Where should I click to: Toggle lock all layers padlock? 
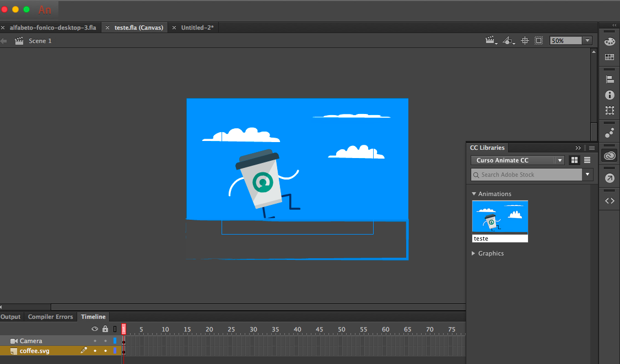105,329
